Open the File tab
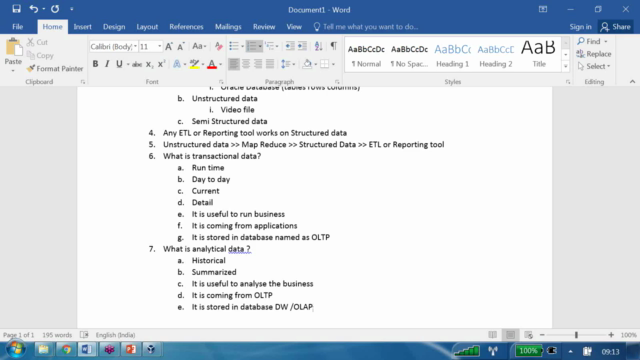The image size is (640, 360). pyautogui.click(x=18, y=27)
